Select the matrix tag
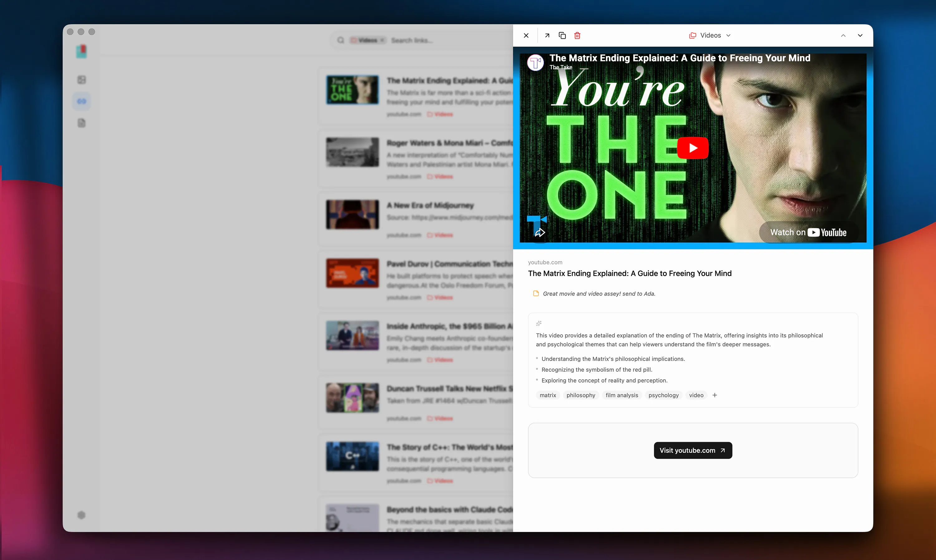936x560 pixels. [548, 395]
